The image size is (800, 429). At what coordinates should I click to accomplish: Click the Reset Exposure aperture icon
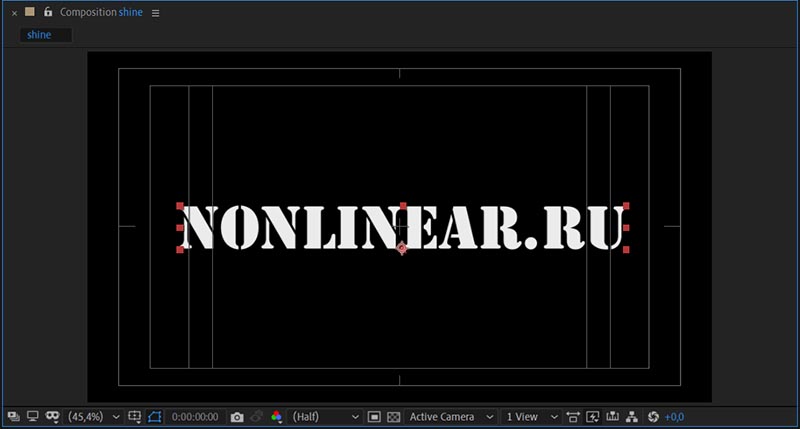(653, 417)
